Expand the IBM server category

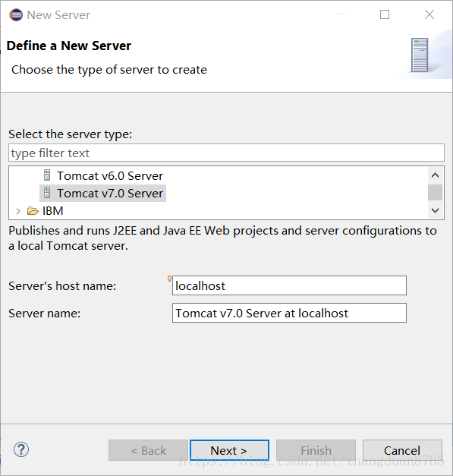(18, 211)
